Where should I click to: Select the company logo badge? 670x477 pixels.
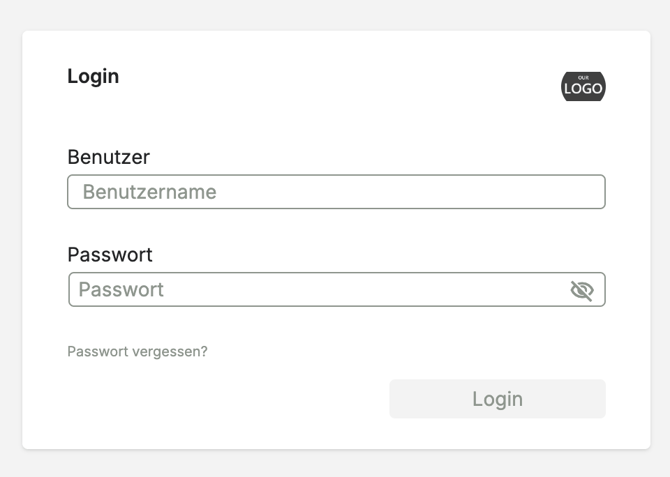584,87
